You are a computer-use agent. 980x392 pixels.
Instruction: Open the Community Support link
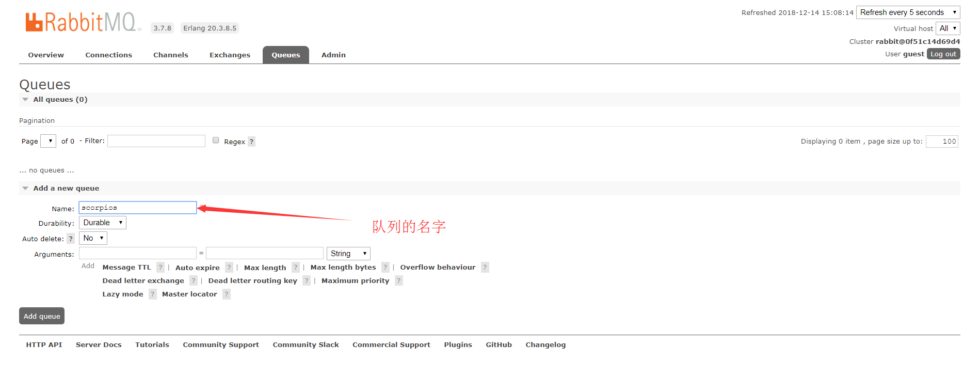pyautogui.click(x=221, y=344)
